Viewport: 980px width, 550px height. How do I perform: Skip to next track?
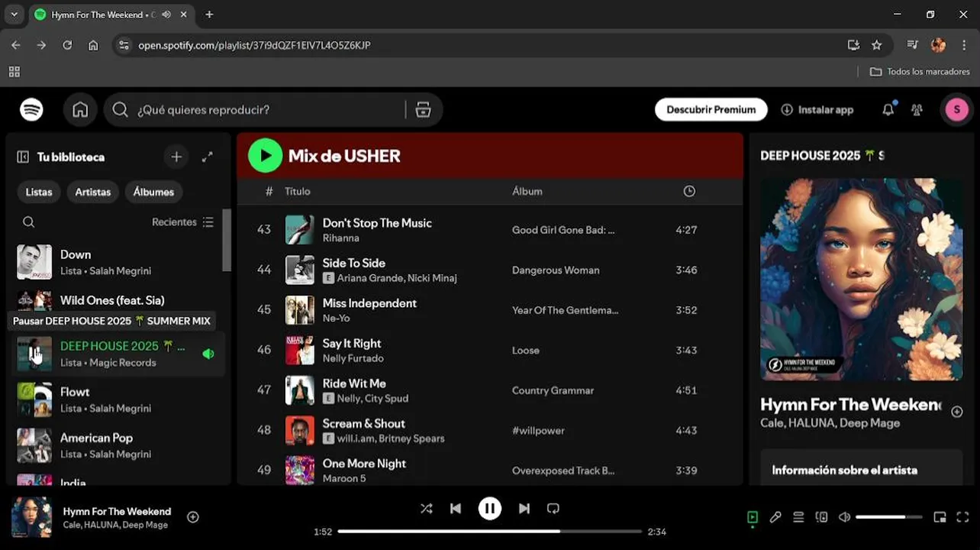pyautogui.click(x=524, y=509)
